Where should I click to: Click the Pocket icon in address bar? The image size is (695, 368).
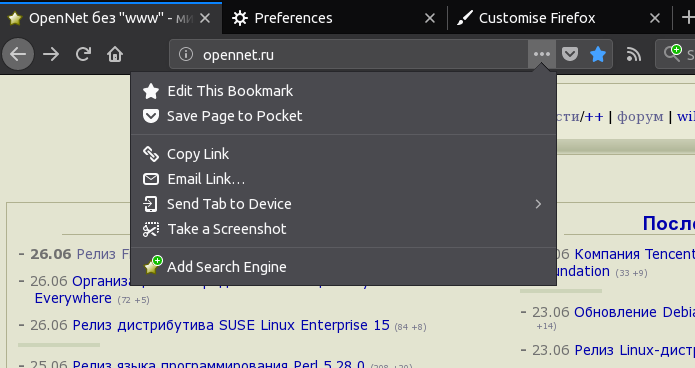click(570, 55)
